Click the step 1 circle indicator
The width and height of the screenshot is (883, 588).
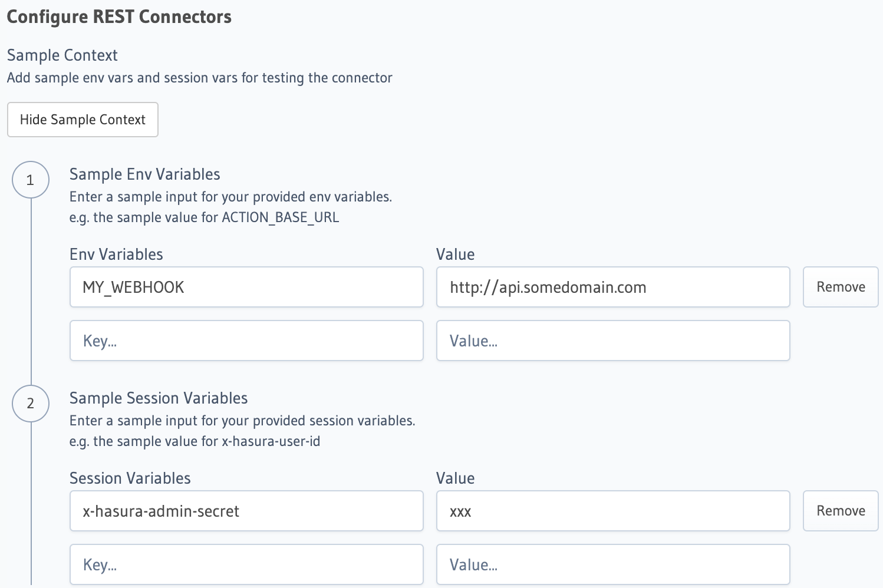point(31,180)
